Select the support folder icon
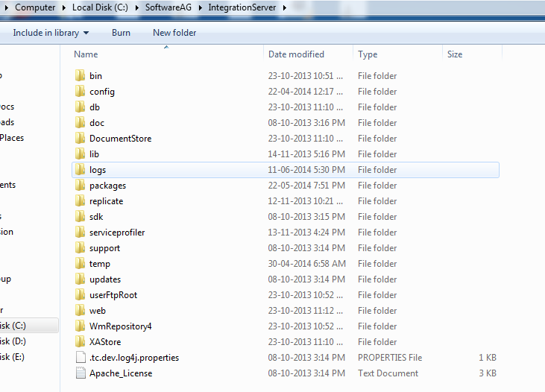This screenshot has width=545, height=392. click(x=80, y=247)
